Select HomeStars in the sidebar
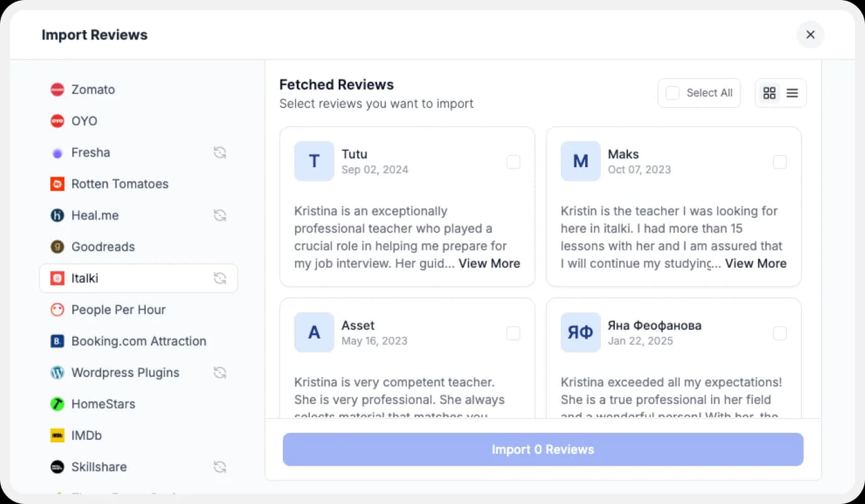Image resolution: width=865 pixels, height=504 pixels. point(102,403)
